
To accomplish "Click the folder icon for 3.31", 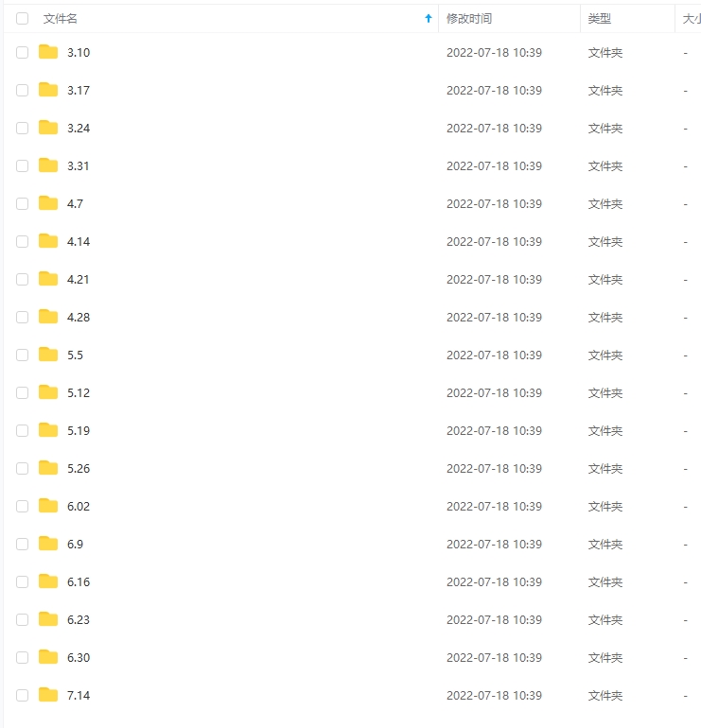I will (48, 165).
